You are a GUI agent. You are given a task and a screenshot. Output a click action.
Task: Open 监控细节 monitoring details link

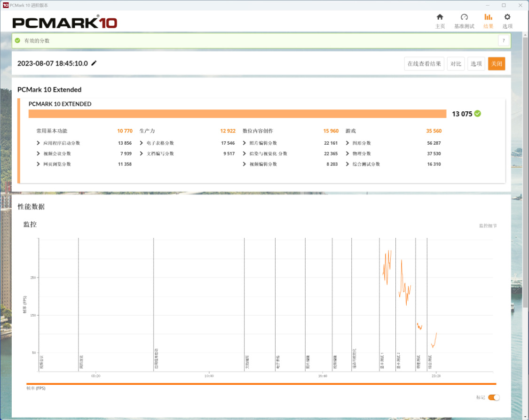[x=488, y=226]
